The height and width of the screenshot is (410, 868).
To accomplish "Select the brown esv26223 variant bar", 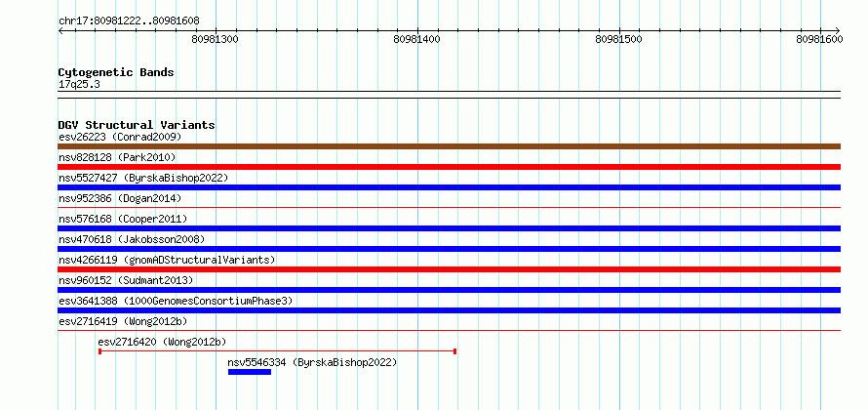I will click(449, 146).
